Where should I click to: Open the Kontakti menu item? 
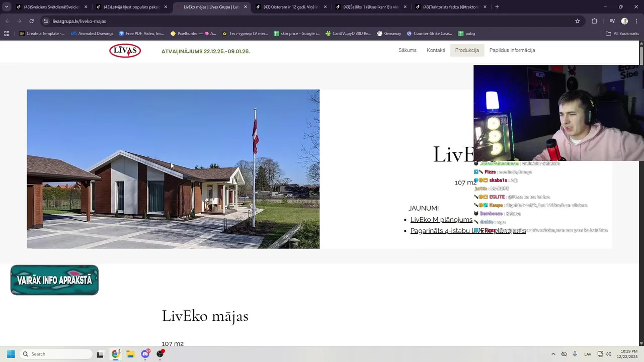coord(436,50)
